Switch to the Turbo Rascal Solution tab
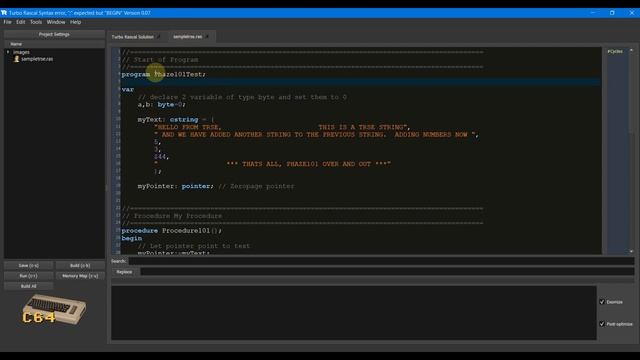The height and width of the screenshot is (360, 640). [133, 37]
